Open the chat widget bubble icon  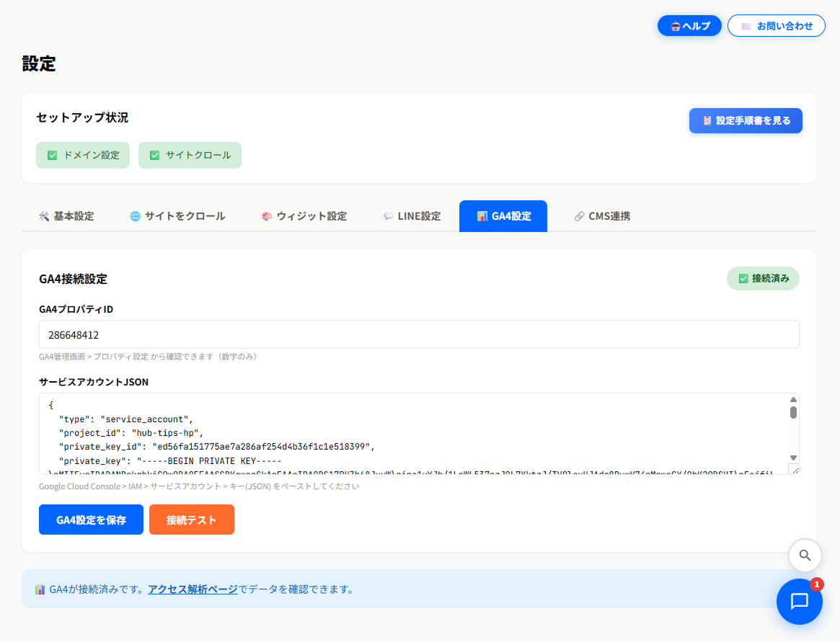tap(799, 602)
